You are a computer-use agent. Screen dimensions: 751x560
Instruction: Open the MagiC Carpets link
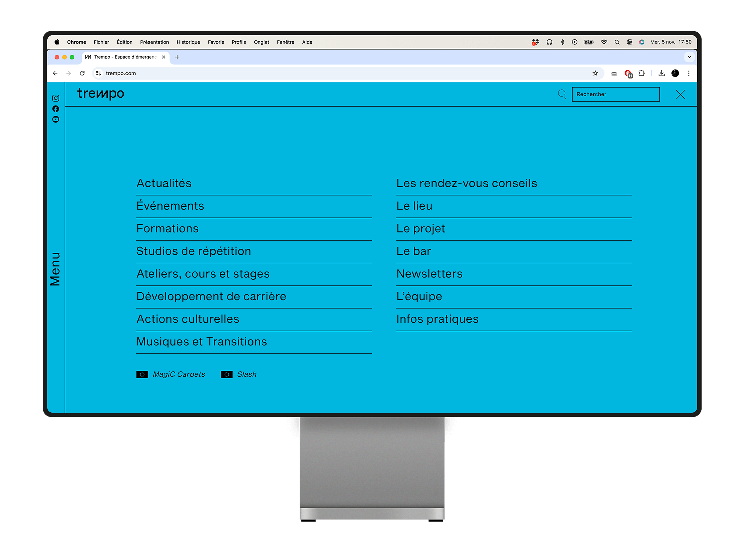(x=179, y=374)
